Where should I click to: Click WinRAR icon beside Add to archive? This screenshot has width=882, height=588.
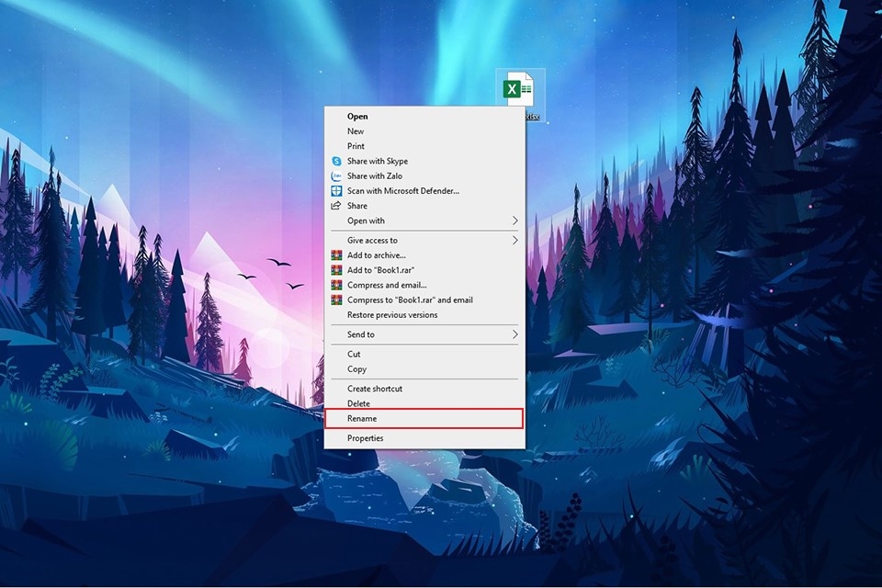pos(336,255)
